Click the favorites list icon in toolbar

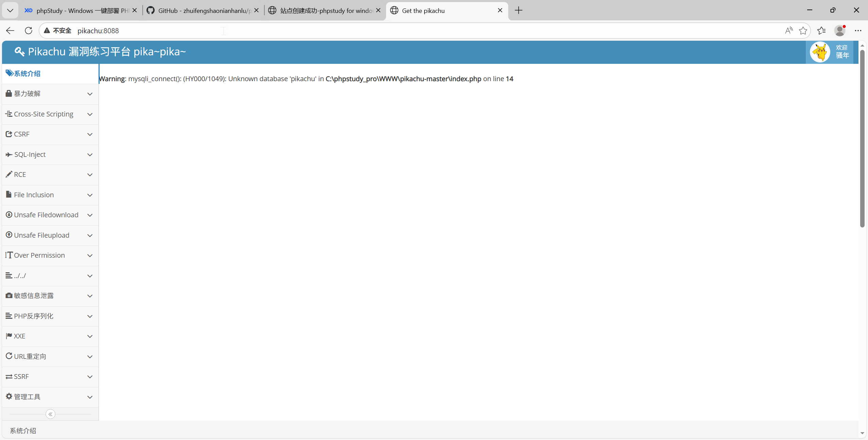(821, 31)
